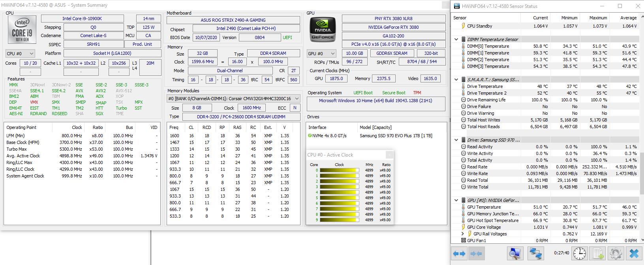Click the Drive Failure sensor row
The image size is (644, 265).
click(x=545, y=106)
